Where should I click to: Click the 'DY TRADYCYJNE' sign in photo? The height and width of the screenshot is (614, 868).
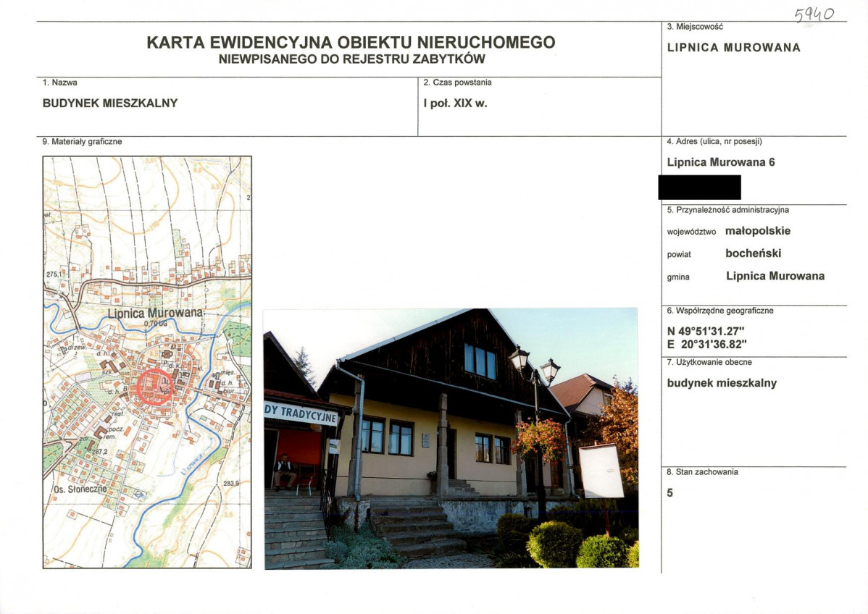(x=301, y=413)
